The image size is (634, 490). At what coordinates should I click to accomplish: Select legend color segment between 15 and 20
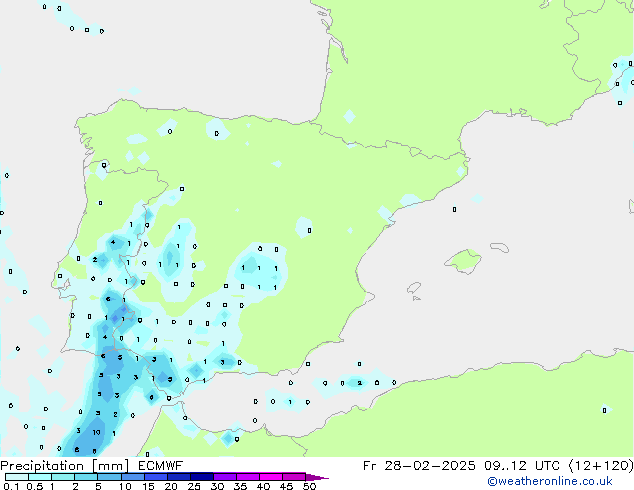(x=155, y=477)
